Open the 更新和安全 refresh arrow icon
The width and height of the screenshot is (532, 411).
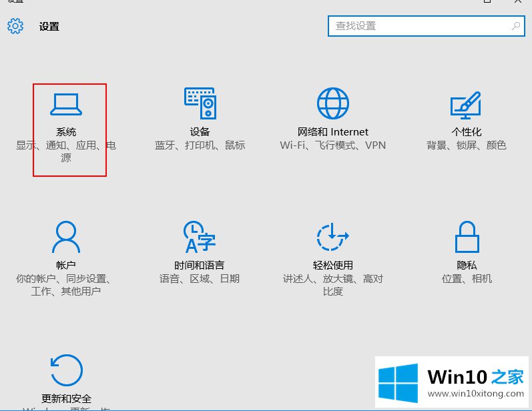pyautogui.click(x=66, y=370)
